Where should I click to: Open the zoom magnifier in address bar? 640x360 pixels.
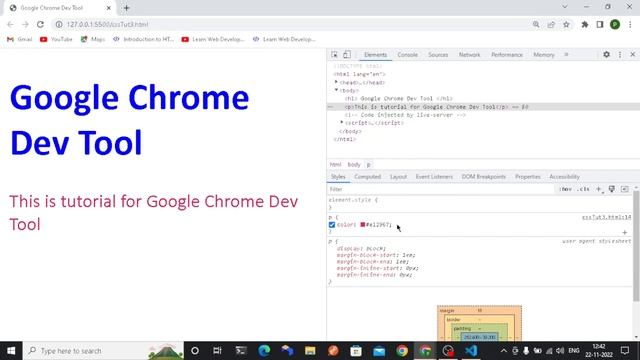pos(536,24)
